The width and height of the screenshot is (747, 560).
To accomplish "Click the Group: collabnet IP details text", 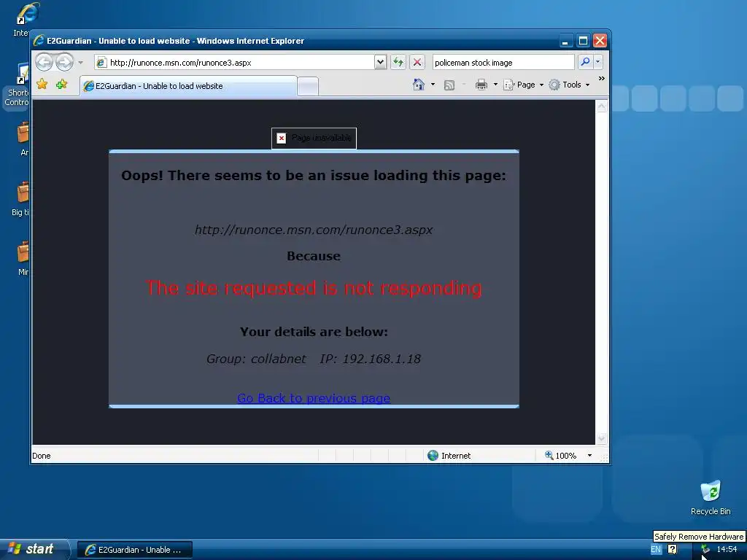I will 314,359.
